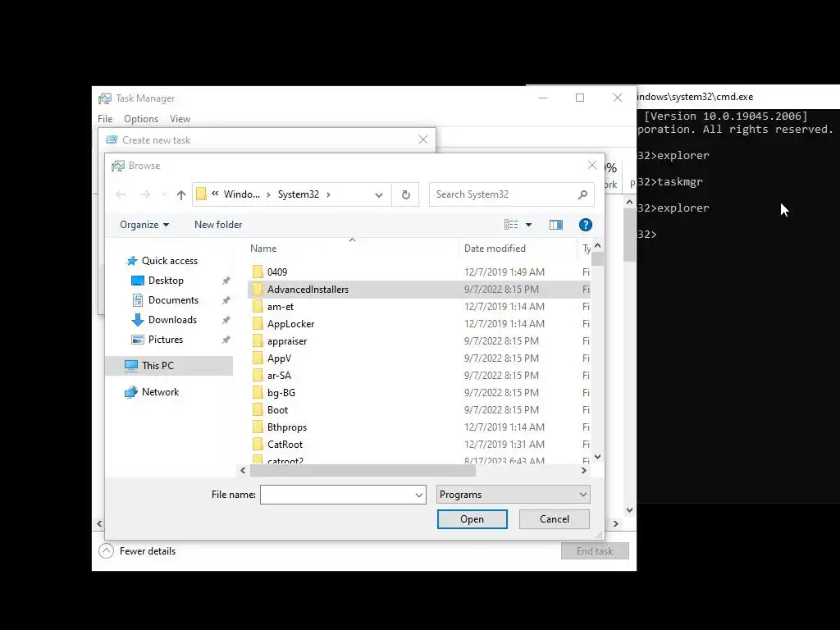840x630 pixels.
Task: Click the folder icon of Boot
Action: [x=258, y=410]
